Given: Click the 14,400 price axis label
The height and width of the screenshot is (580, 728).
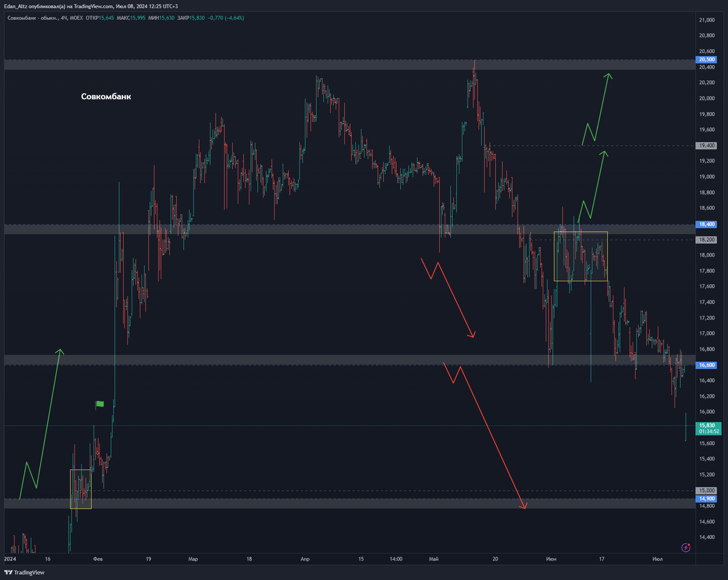Looking at the screenshot, I should point(706,538).
